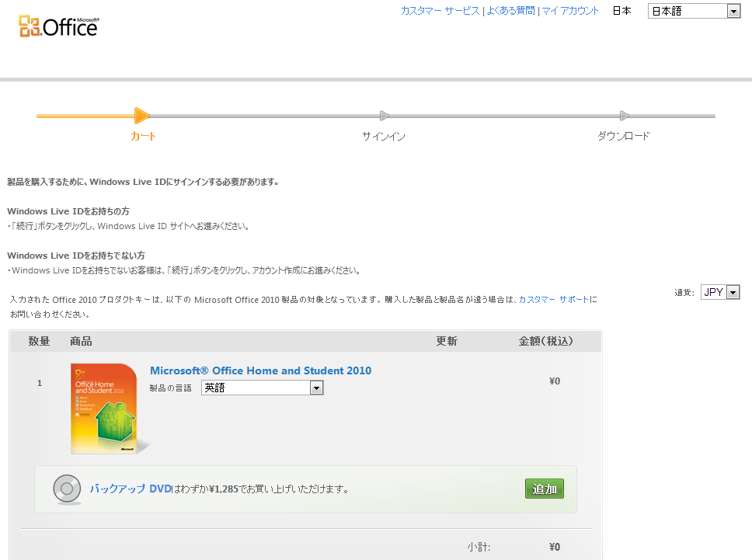
Task: Open the カスタマー サービス link
Action: pyautogui.click(x=440, y=11)
